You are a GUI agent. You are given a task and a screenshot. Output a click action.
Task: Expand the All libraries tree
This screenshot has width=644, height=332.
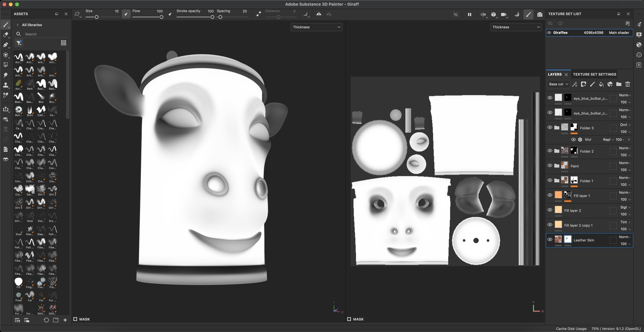click(17, 25)
